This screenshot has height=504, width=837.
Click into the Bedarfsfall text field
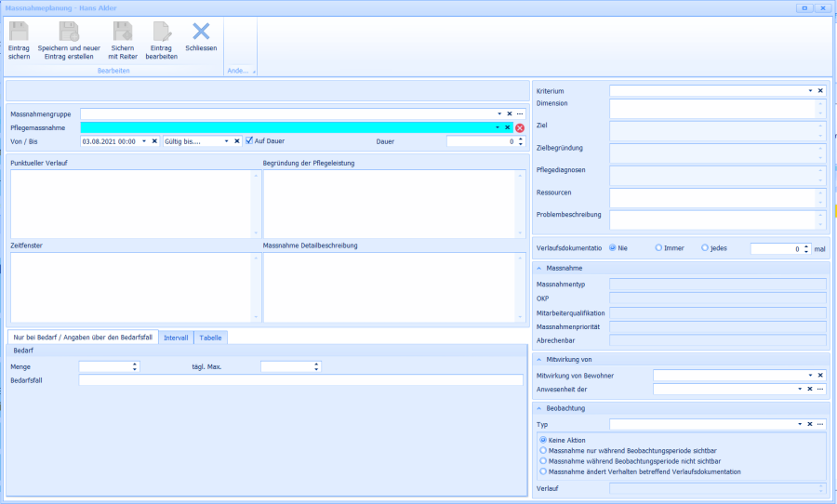click(300, 380)
